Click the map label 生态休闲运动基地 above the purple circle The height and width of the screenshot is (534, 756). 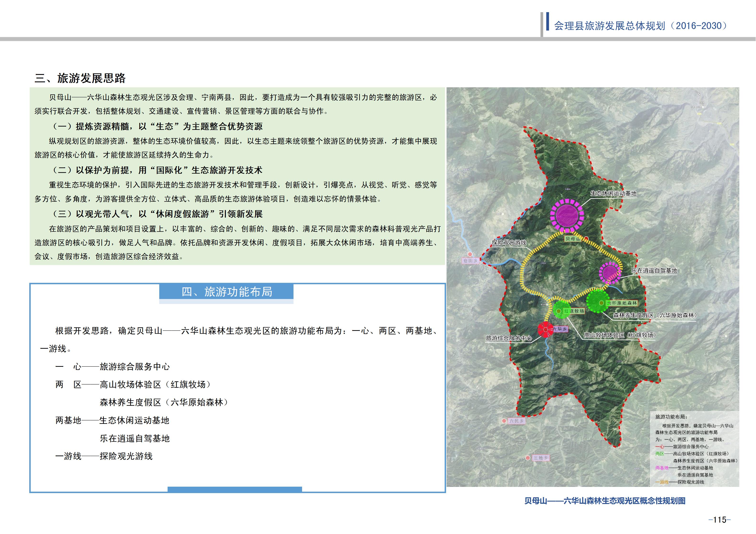pyautogui.click(x=613, y=193)
